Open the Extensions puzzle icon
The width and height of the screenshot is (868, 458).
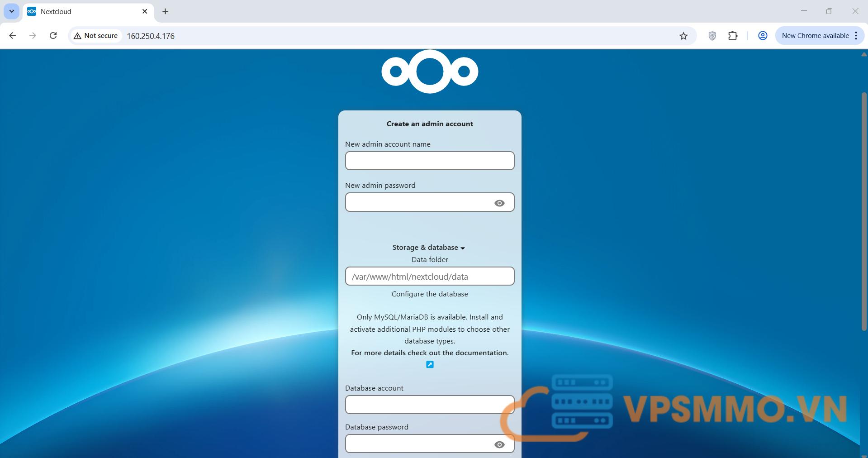(732, 36)
